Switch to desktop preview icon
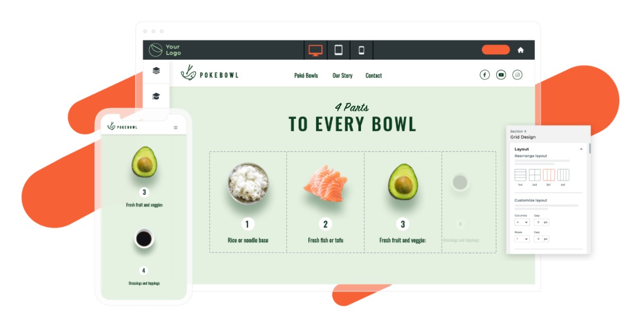The width and height of the screenshot is (644, 330). pyautogui.click(x=316, y=50)
